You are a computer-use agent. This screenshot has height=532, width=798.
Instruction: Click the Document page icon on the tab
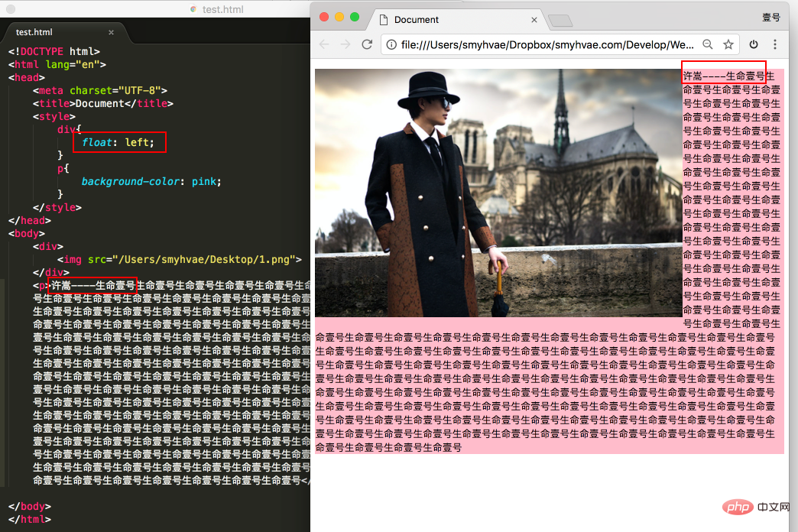pyautogui.click(x=384, y=20)
